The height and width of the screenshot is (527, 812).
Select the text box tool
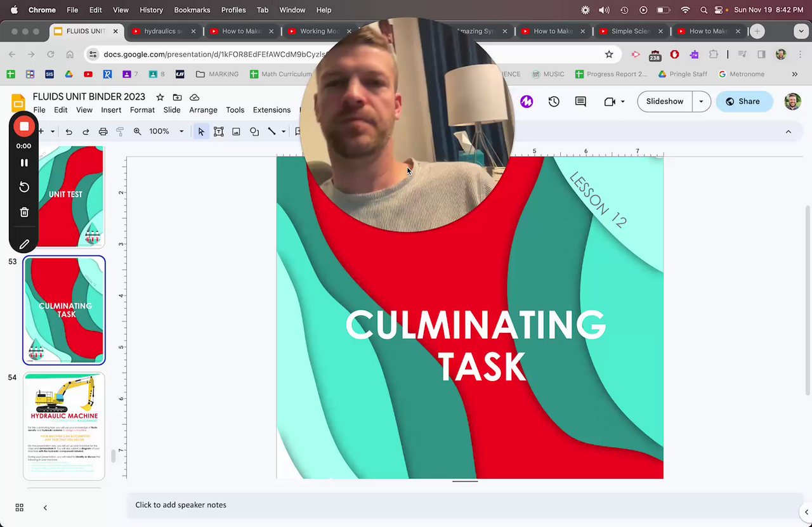[218, 131]
